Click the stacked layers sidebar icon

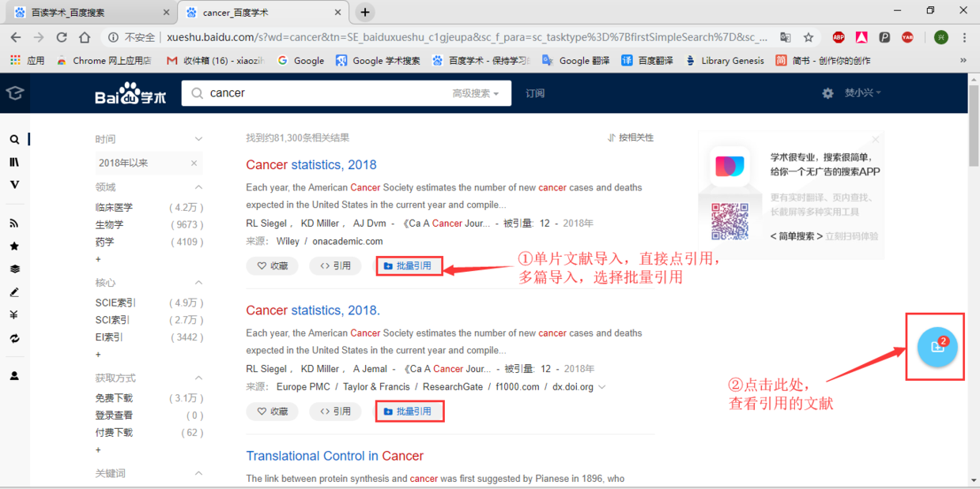pos(14,269)
